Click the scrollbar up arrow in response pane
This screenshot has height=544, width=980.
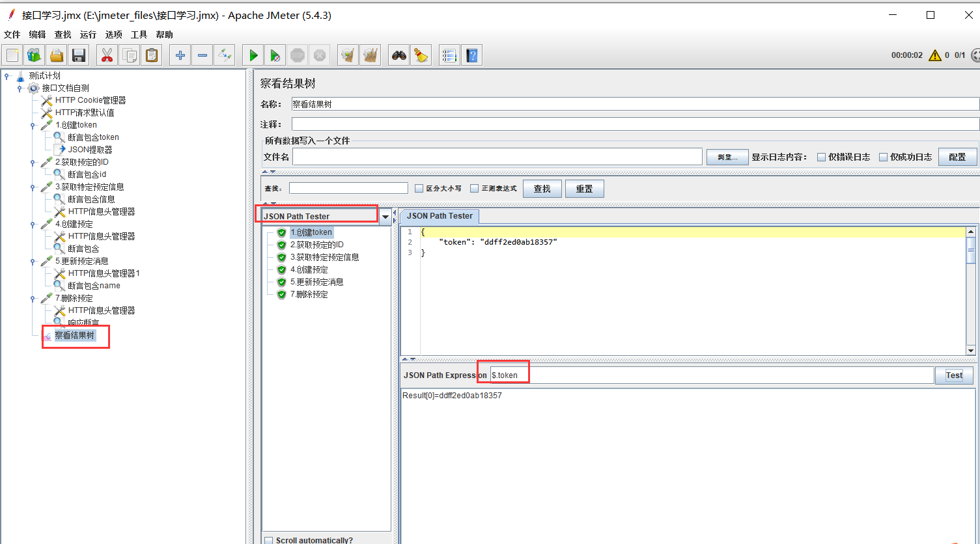click(x=971, y=232)
